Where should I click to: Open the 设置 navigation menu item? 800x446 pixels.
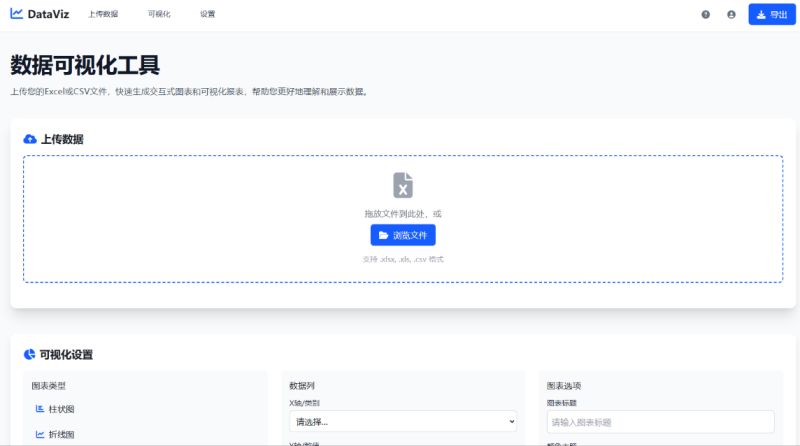(208, 14)
